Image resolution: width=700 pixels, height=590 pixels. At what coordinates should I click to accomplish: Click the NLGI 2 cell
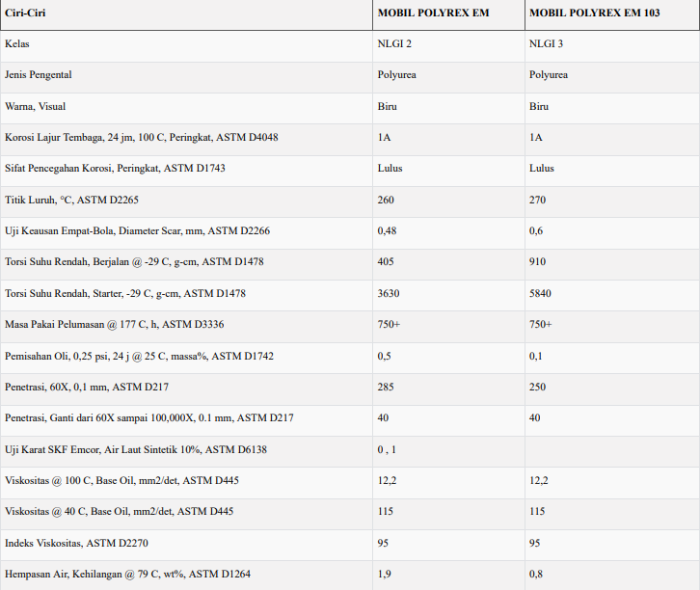click(394, 44)
